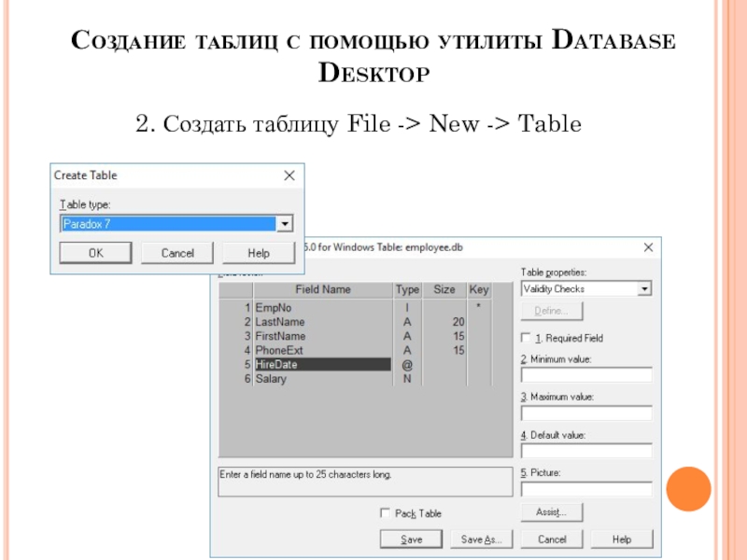Enable the Required Field checkbox
This screenshot has height=560, width=747.
pos(526,338)
